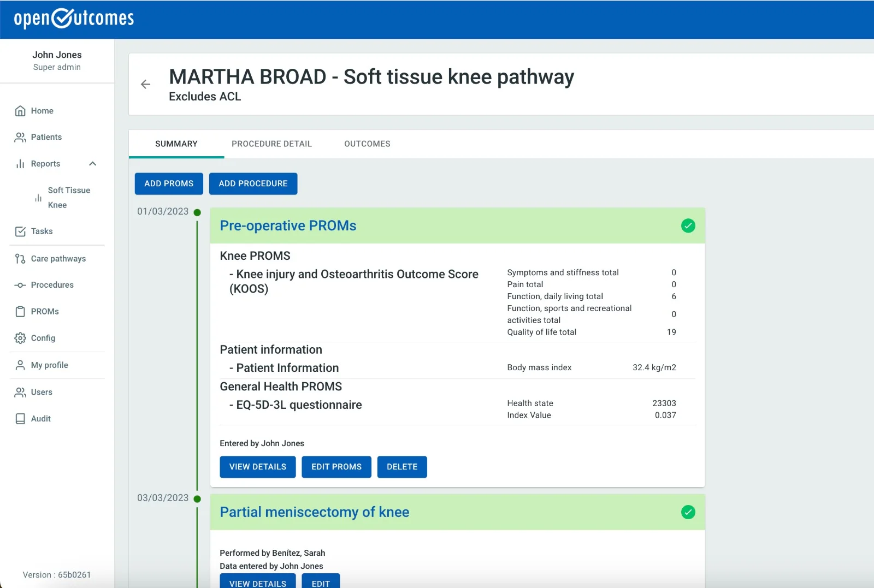Click the My profile person icon

[20, 365]
